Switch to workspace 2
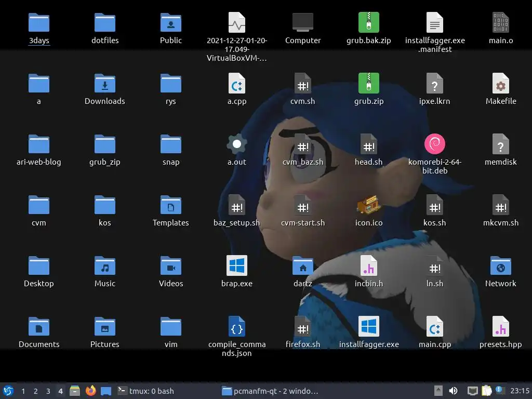This screenshot has width=532, height=399. click(x=36, y=391)
